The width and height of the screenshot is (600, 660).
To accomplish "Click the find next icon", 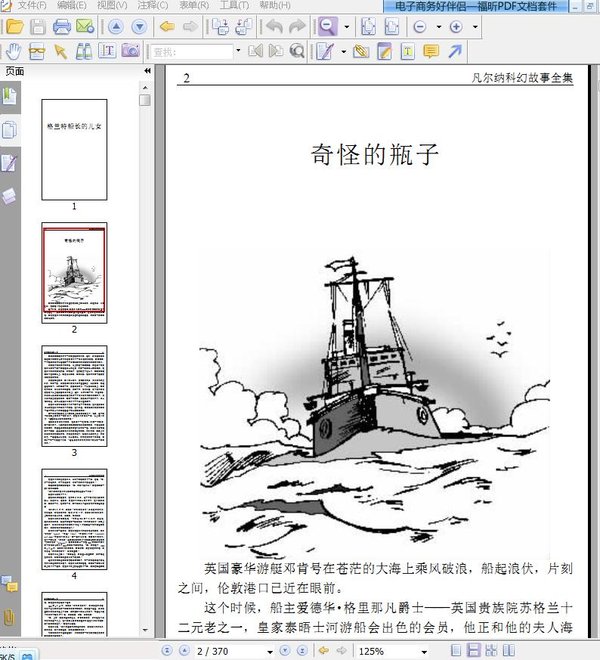I will click(276, 51).
